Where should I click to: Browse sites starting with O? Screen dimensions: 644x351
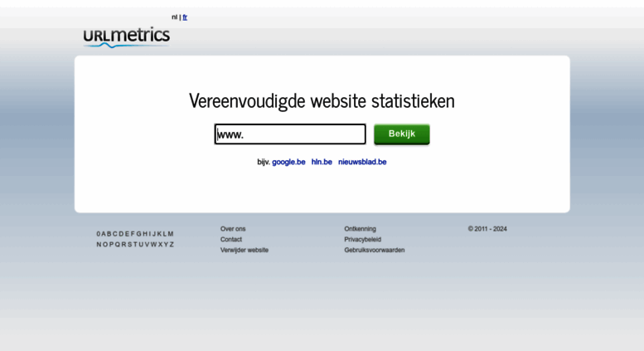click(105, 245)
